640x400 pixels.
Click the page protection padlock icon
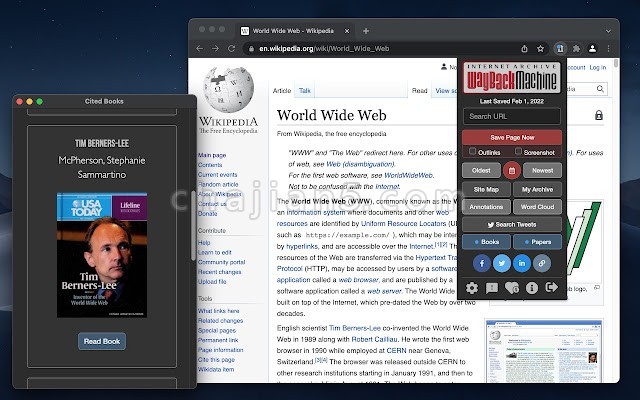click(599, 115)
